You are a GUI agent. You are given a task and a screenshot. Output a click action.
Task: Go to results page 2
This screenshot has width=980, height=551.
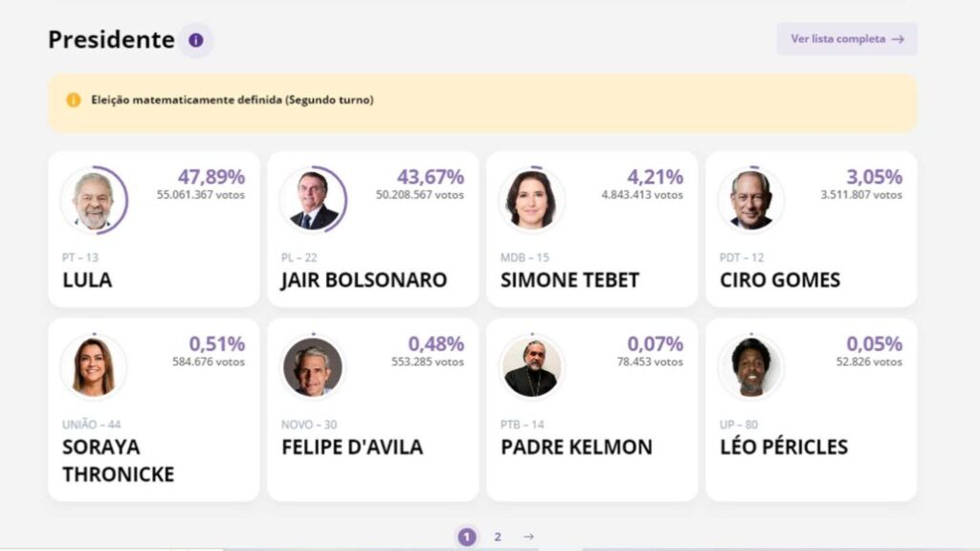coord(498,537)
